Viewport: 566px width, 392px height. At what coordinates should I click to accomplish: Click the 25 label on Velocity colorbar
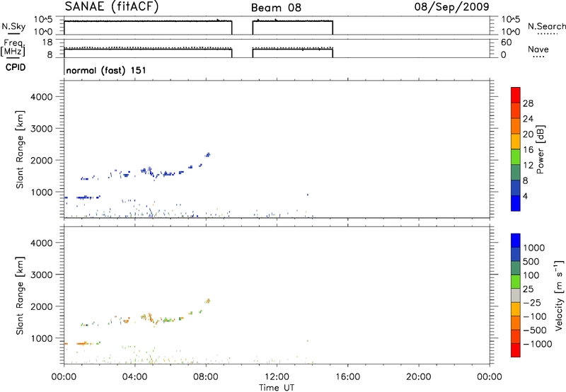(528, 289)
